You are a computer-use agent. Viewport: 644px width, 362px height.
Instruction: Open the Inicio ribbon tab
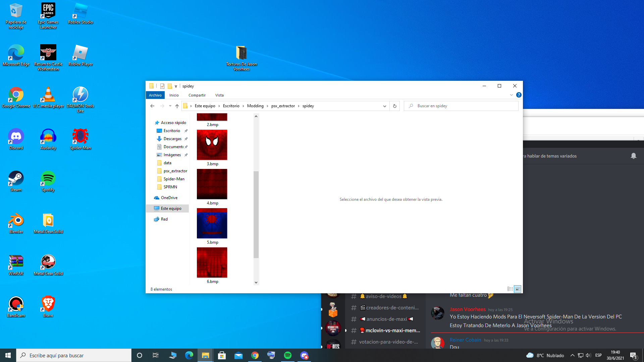(174, 95)
